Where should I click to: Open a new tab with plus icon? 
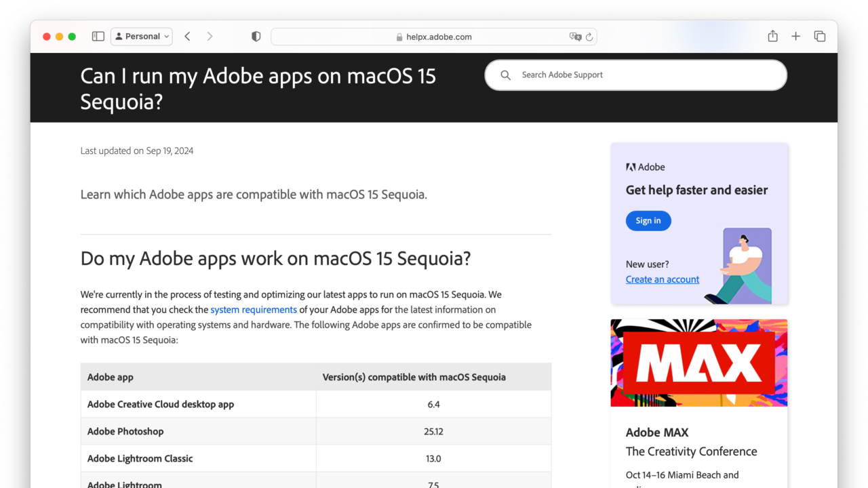796,37
